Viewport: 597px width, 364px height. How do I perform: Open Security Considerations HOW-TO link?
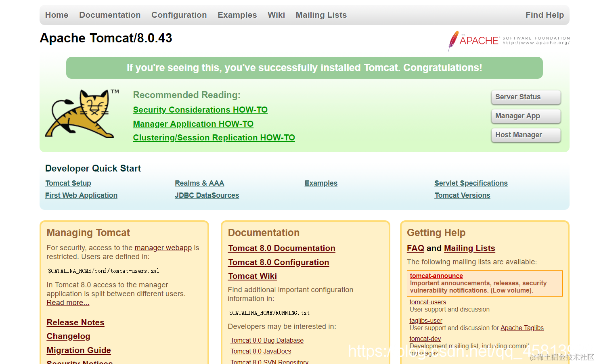pyautogui.click(x=200, y=110)
